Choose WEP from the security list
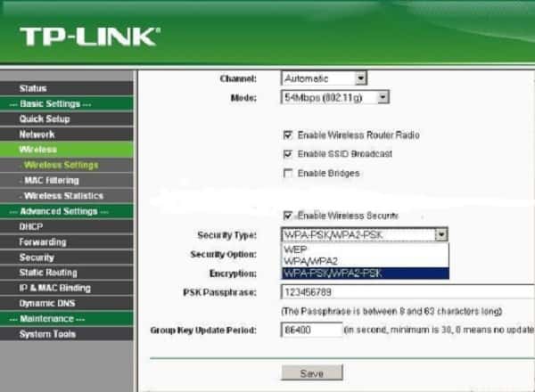The height and width of the screenshot is (392, 535). (365, 249)
